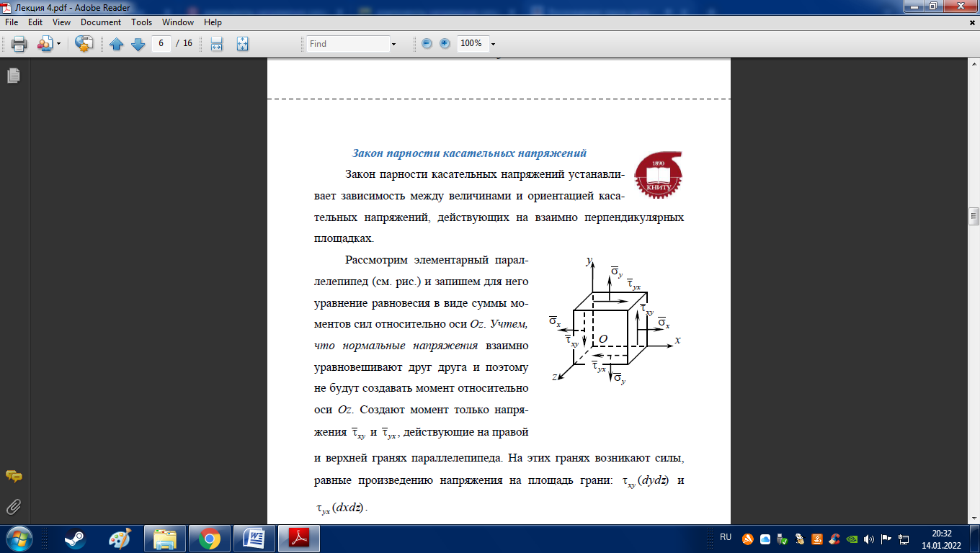Open Windows Explorer from the taskbar
980x553 pixels.
tap(165, 539)
